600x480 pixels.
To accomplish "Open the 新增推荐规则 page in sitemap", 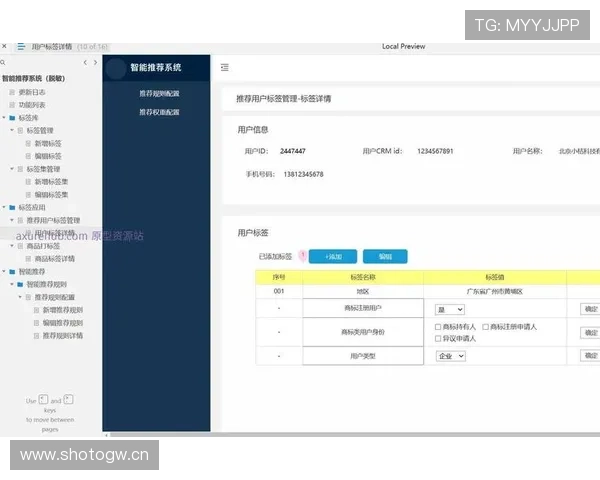I will click(63, 310).
